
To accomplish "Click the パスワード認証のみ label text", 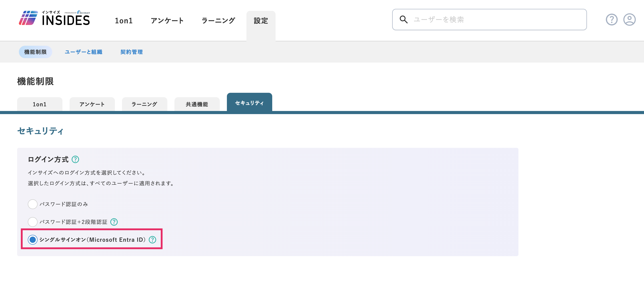I will [64, 204].
